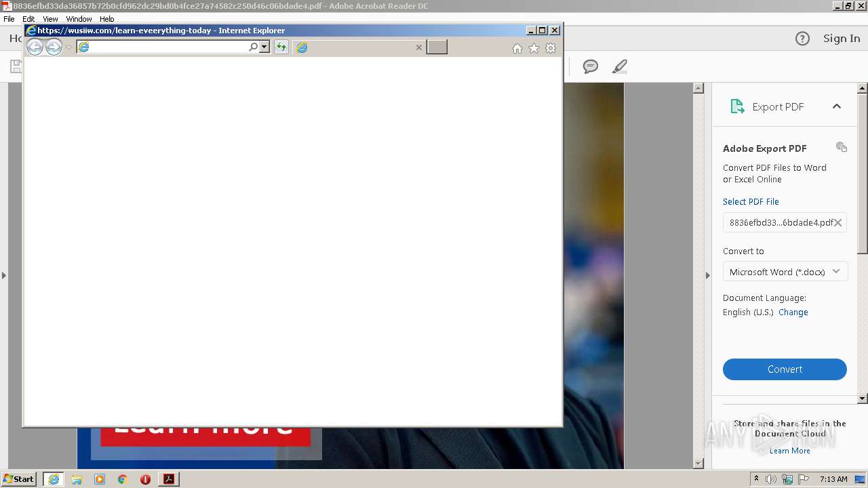868x488 pixels.
Task: Expand the left navigation pane arrow
Action: point(4,275)
